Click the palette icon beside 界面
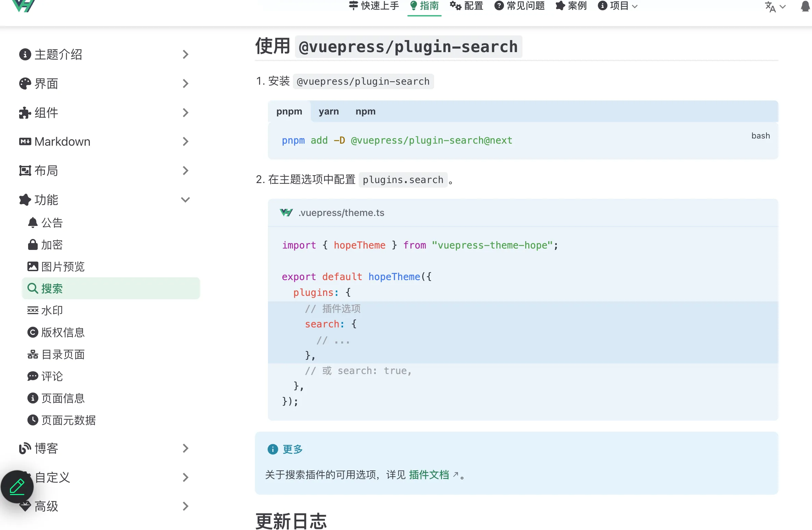812x530 pixels. 25,83
